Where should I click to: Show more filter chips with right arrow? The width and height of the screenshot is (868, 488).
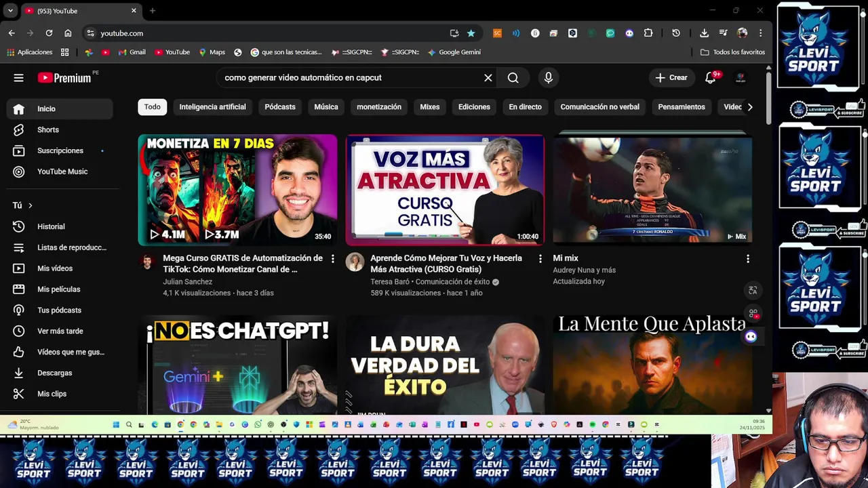(x=749, y=107)
